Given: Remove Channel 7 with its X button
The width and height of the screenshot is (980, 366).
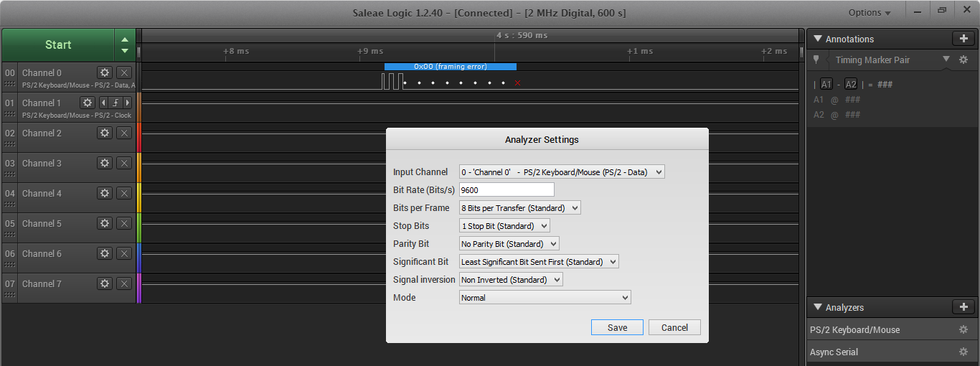Looking at the screenshot, I should pos(124,283).
